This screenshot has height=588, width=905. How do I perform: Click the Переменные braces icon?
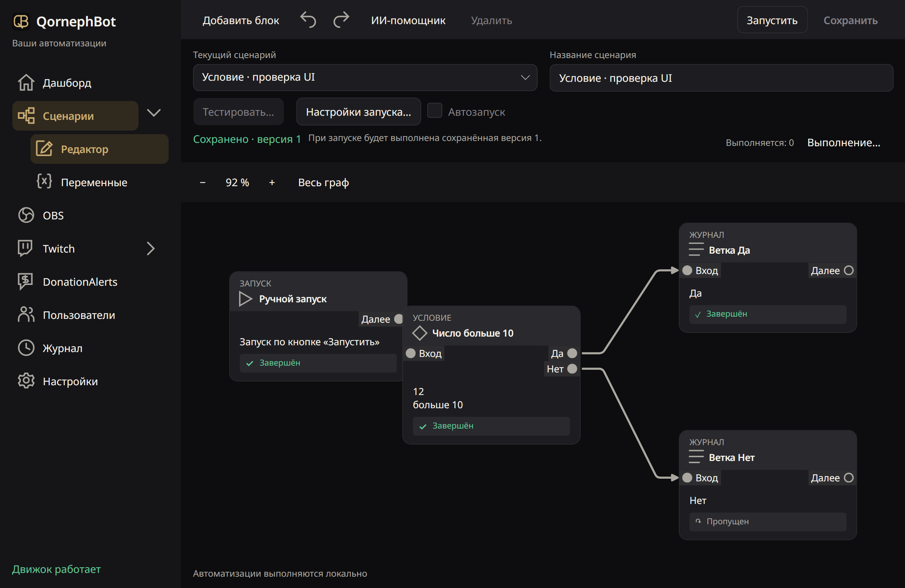(x=44, y=182)
